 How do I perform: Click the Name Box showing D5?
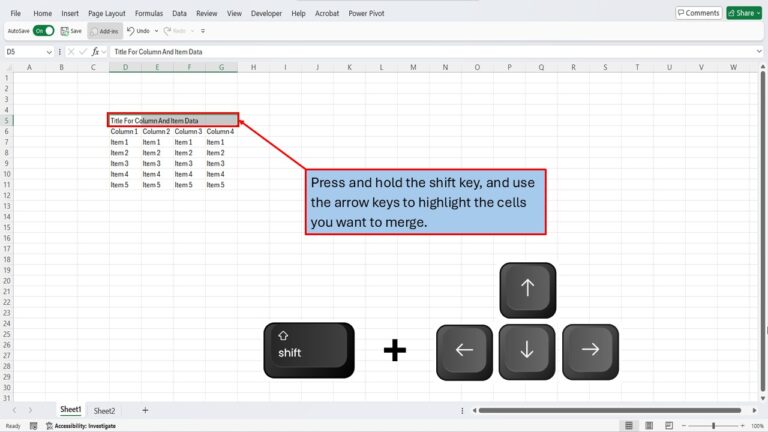[24, 51]
